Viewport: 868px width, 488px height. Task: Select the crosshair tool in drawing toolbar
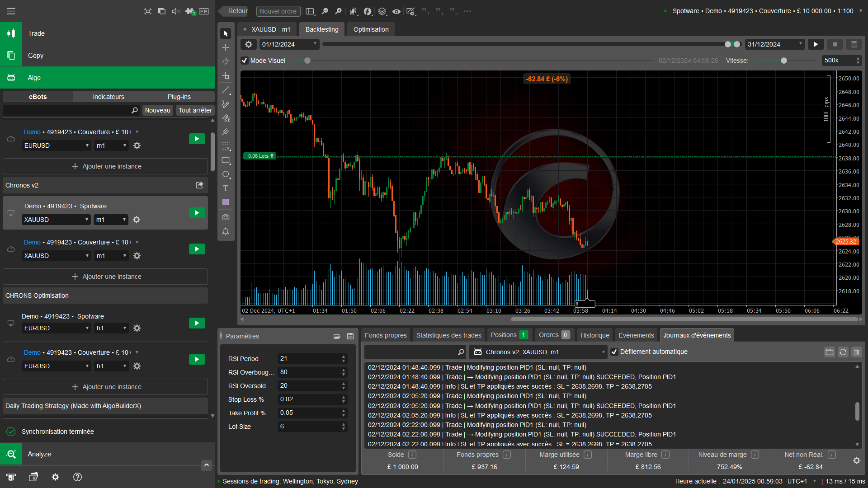click(226, 47)
